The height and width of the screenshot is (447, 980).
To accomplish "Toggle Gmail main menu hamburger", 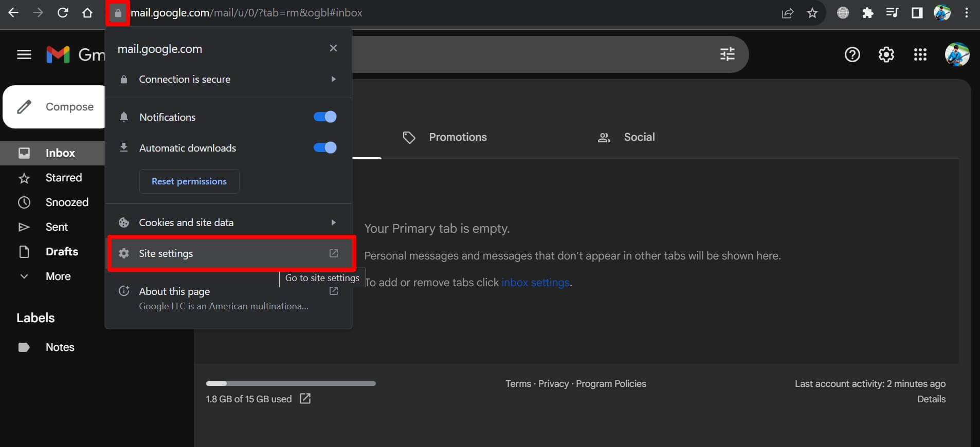I will pos(24,54).
